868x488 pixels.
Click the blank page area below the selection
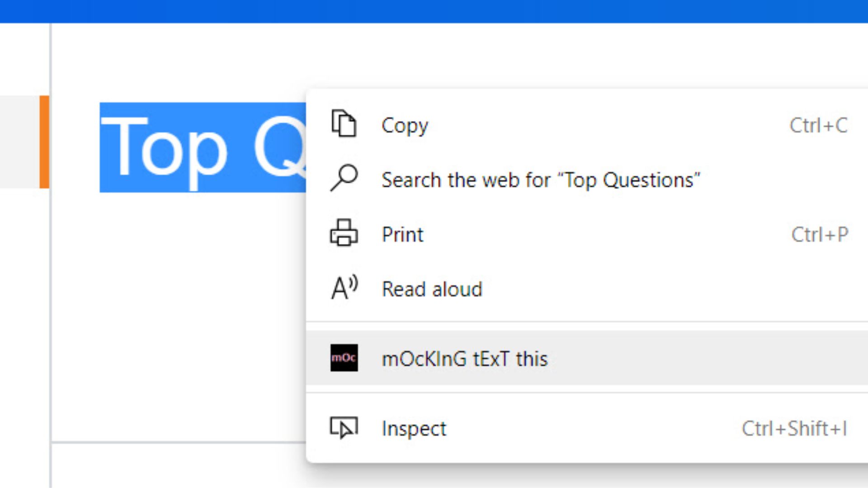click(x=181, y=316)
